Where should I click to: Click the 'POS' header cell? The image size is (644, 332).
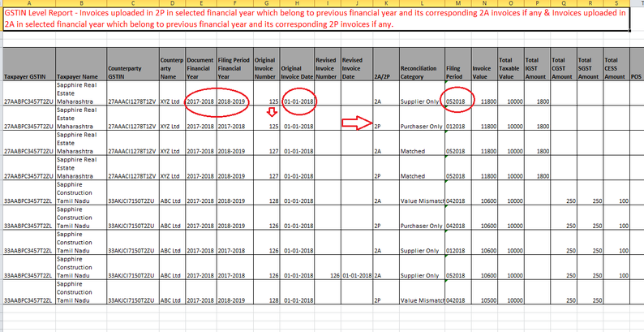pos(637,63)
